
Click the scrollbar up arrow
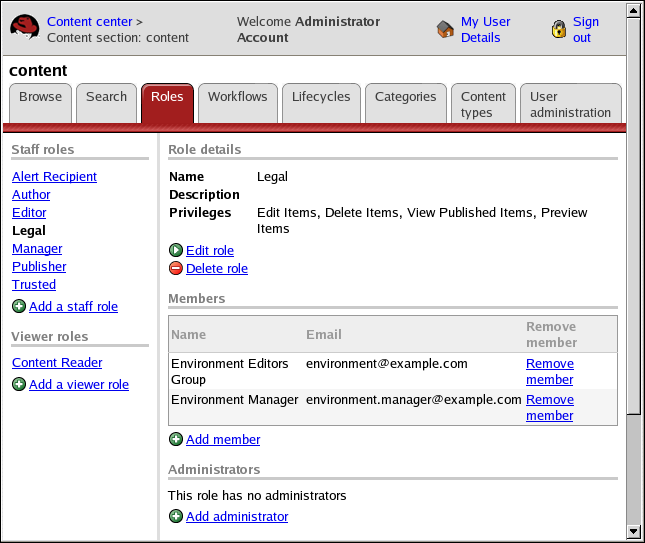[x=633, y=10]
